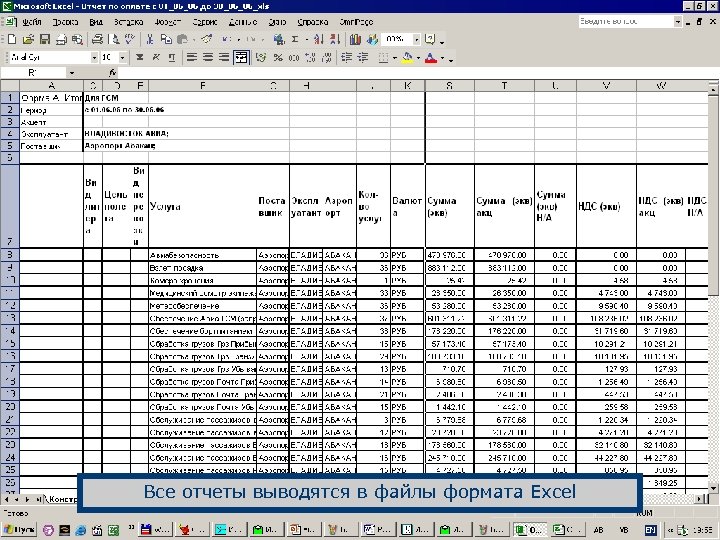
Task: Open the OmniPage menu
Action: coord(356,22)
